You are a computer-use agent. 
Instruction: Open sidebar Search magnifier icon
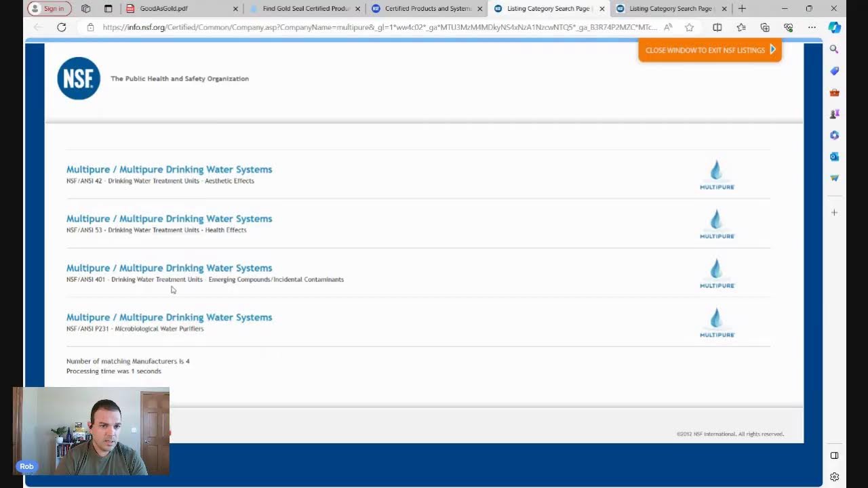pyautogui.click(x=834, y=49)
